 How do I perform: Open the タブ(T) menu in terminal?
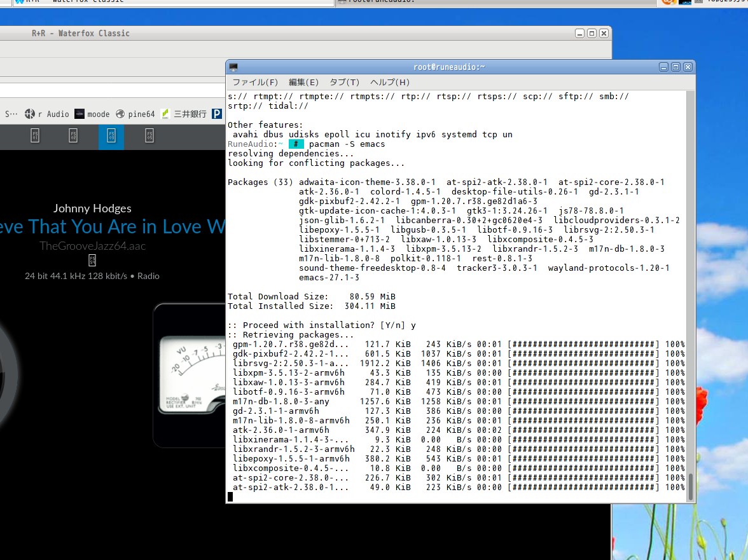point(344,83)
